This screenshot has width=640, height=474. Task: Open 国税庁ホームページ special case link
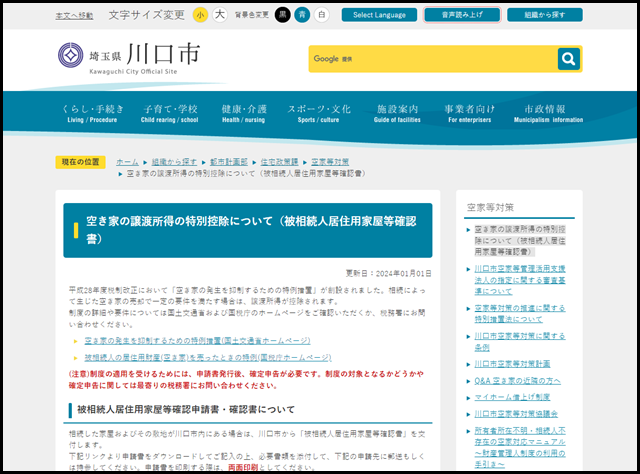(208, 358)
